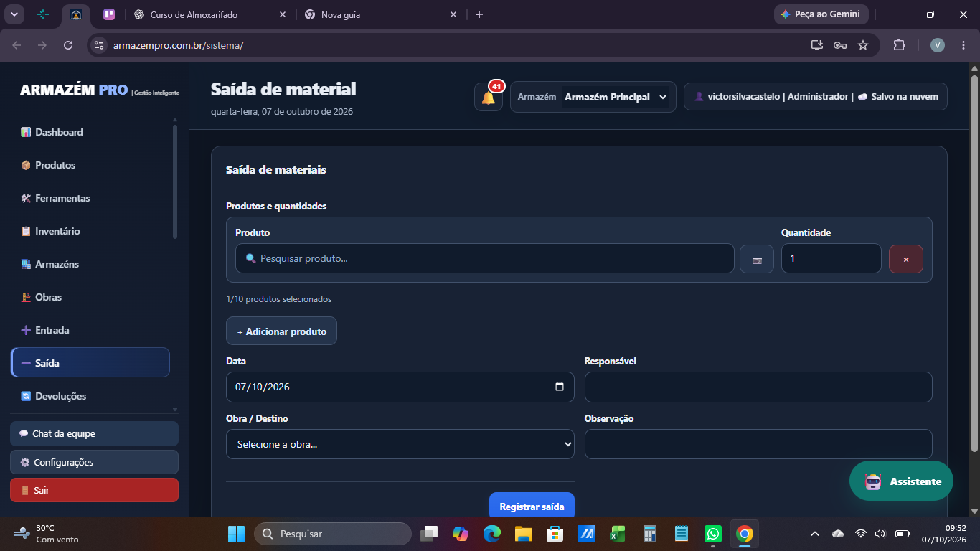
Task: Open Produtos in the sidebar
Action: point(90,165)
